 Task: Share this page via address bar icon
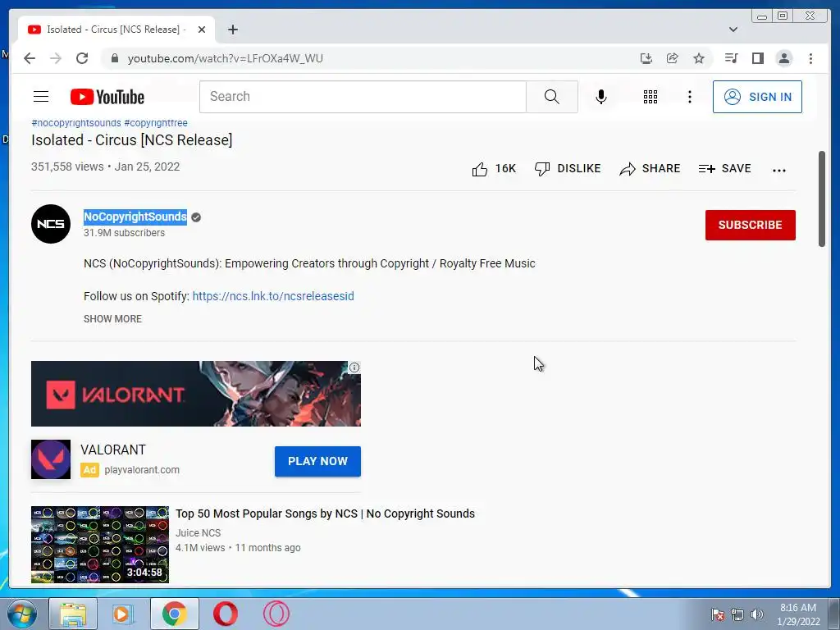[x=673, y=58]
